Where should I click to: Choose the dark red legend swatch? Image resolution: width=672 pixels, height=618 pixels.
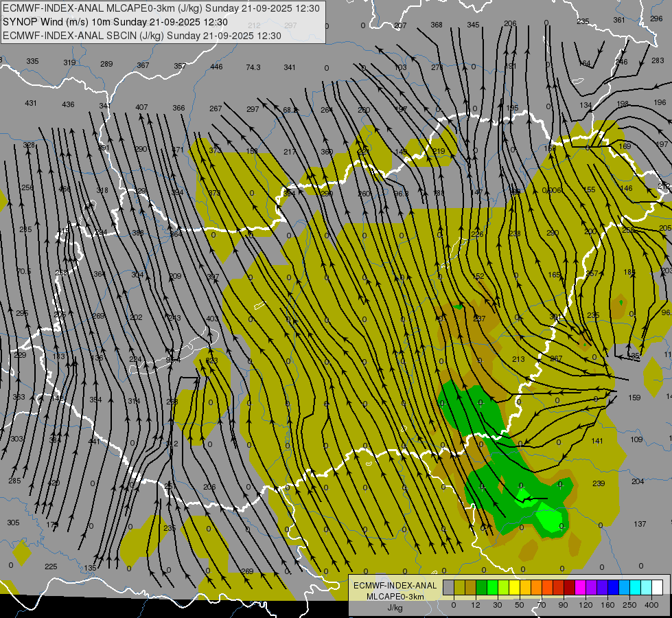click(569, 587)
